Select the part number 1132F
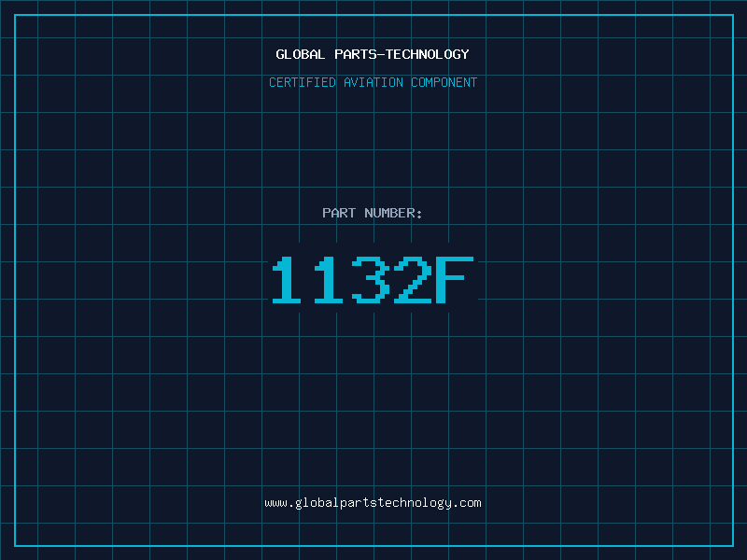The width and height of the screenshot is (747, 560). [x=373, y=280]
